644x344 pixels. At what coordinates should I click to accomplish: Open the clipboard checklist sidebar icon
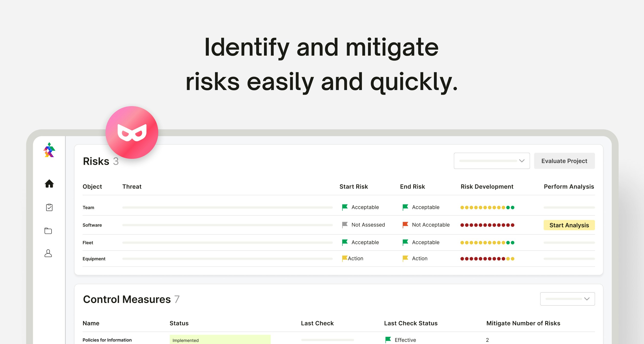point(49,207)
